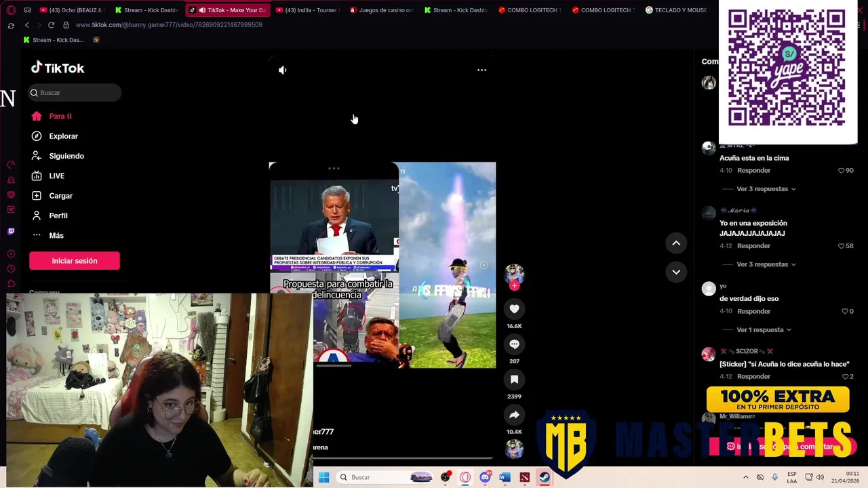The image size is (868, 488).
Task: Click the Windows taskbar Buscar search
Action: (x=384, y=477)
